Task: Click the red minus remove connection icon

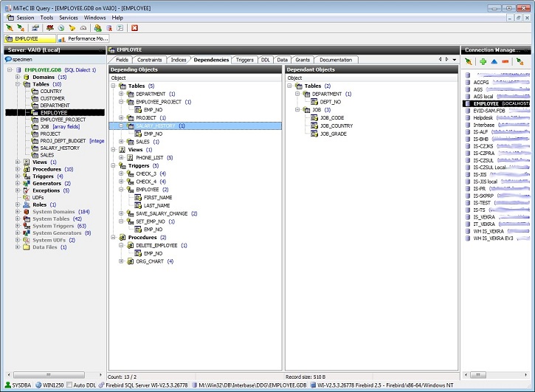Action: (x=505, y=63)
